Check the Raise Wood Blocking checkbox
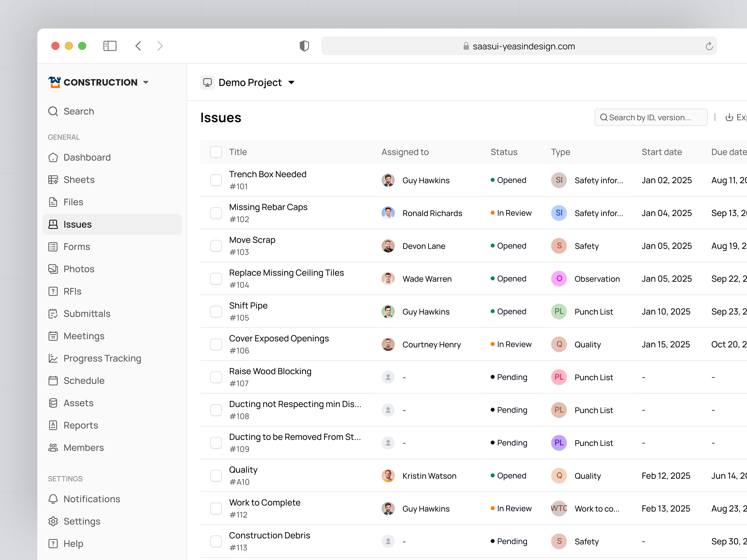 tap(216, 377)
